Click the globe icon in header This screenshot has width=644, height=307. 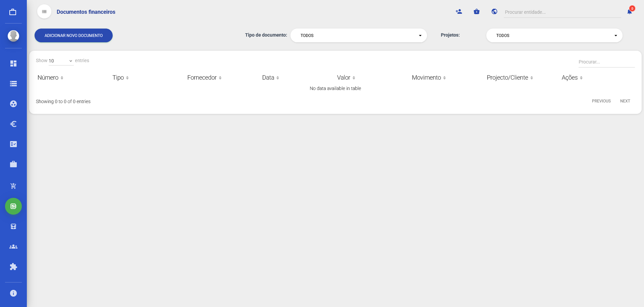pos(494,12)
